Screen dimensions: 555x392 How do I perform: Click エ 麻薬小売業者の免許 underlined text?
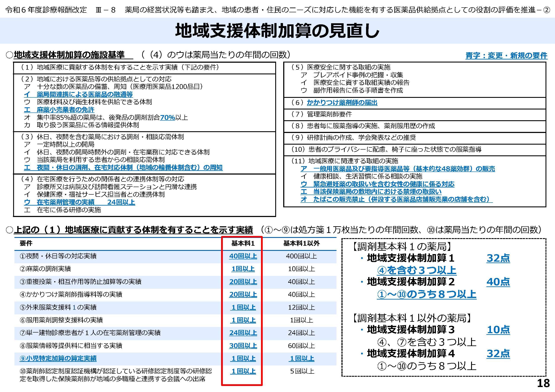tap(59, 110)
